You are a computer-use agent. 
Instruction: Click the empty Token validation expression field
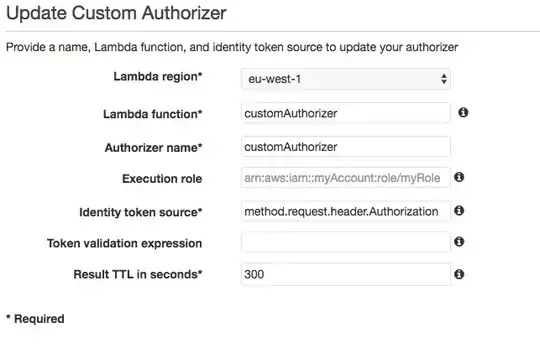pyautogui.click(x=346, y=242)
